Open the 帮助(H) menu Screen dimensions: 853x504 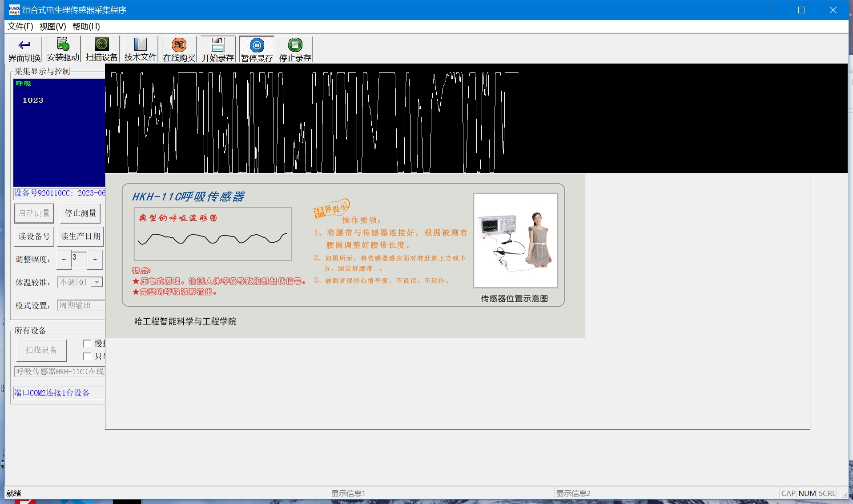coord(86,27)
